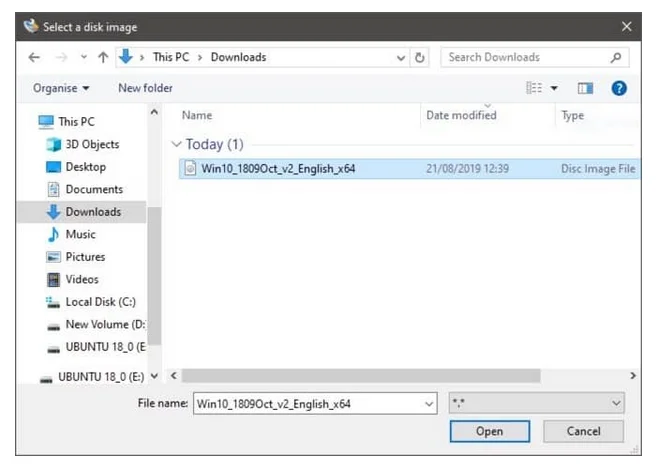This screenshot has height=470, width=657.
Task: Refresh the Downloads folder listing
Action: 420,57
